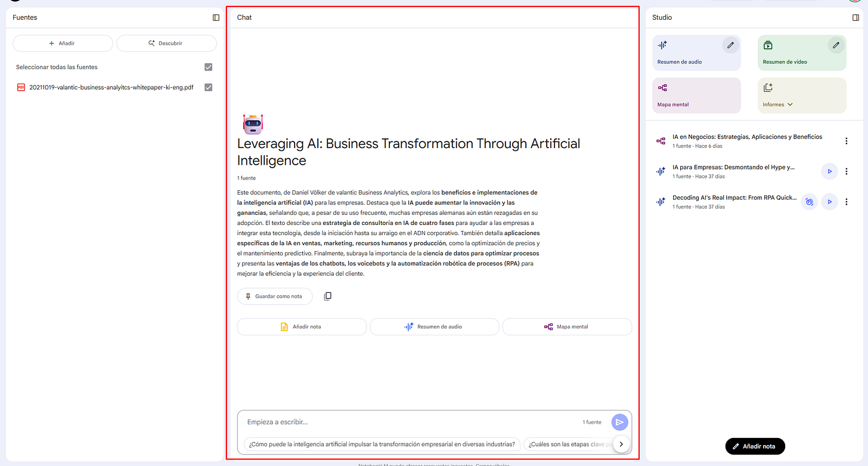Edit the Resumen de audio settings pencil
Viewport: 868px width, 466px height.
coord(730,45)
